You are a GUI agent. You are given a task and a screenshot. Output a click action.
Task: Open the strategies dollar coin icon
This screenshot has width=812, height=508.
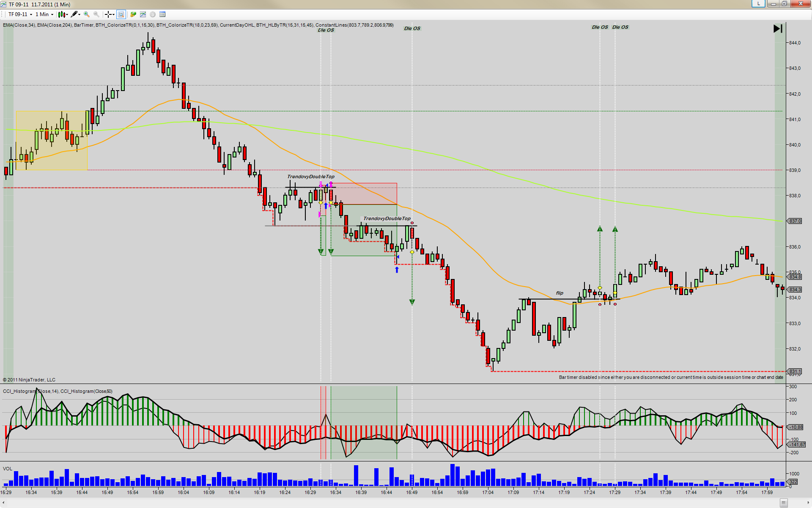pos(153,14)
